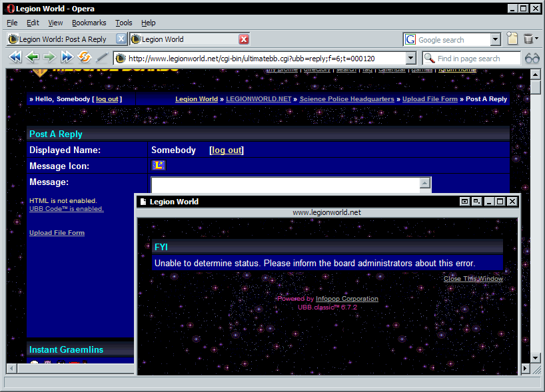Go back using the green Back arrow

pyautogui.click(x=33, y=57)
